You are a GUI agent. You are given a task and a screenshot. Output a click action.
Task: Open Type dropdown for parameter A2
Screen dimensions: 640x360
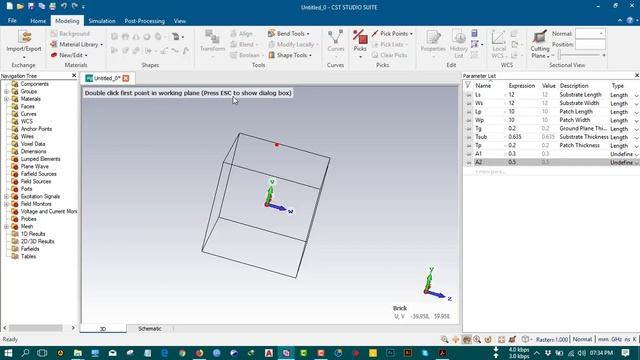pos(636,162)
